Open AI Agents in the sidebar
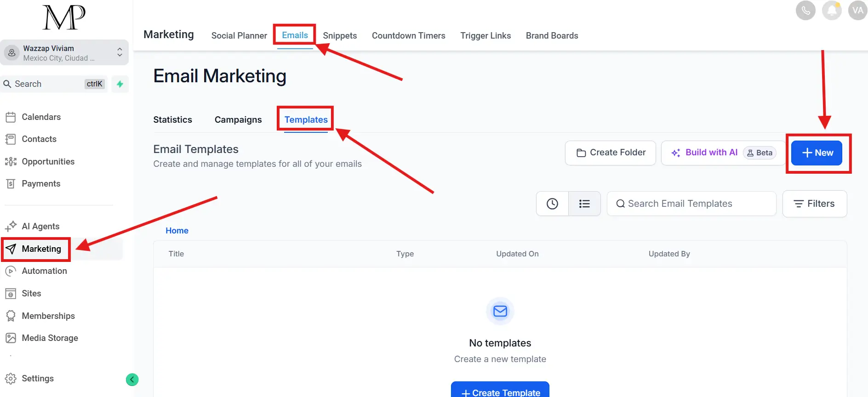 (40, 227)
